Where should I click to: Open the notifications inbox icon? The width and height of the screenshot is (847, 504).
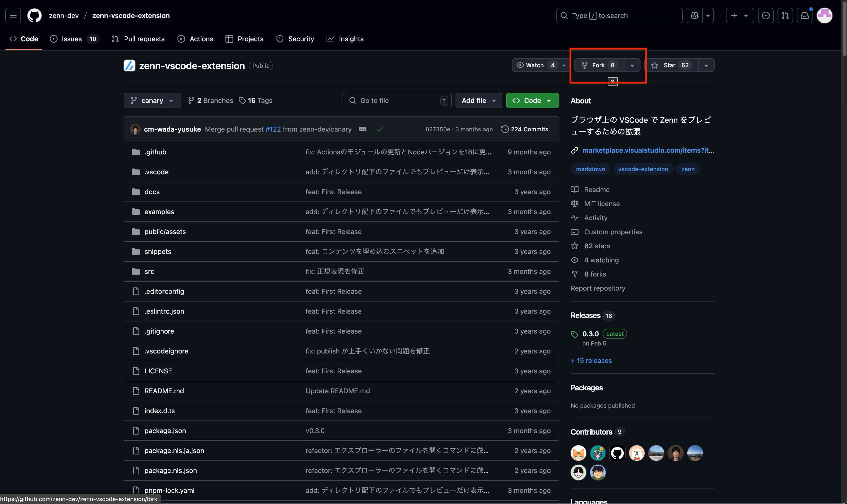pyautogui.click(x=804, y=16)
